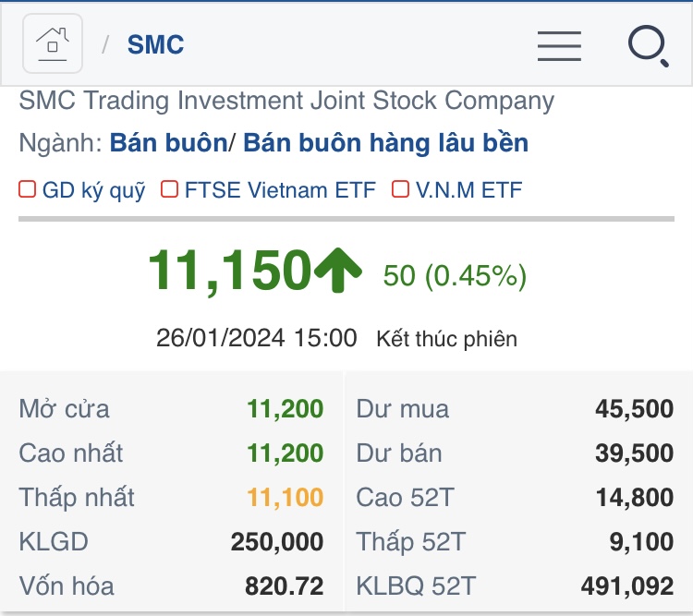Click the SMC breadcrumb link
Viewport: 693px width, 616px height.
(x=155, y=44)
